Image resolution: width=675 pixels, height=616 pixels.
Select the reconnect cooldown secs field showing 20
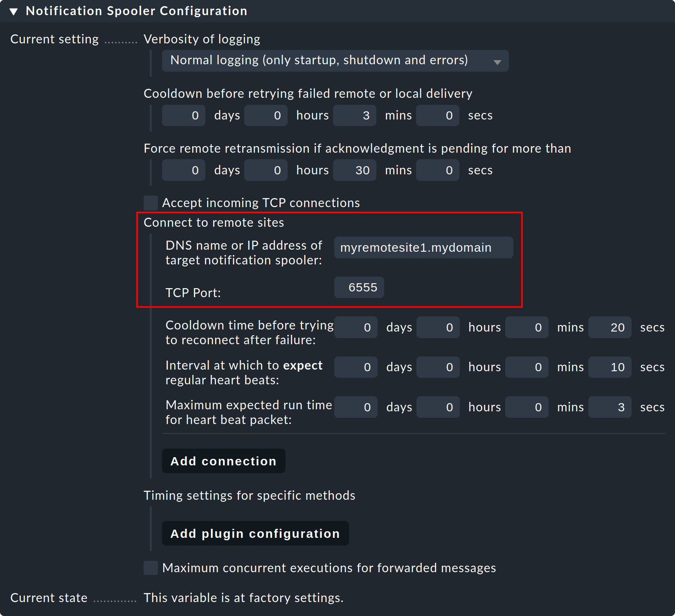click(x=610, y=327)
